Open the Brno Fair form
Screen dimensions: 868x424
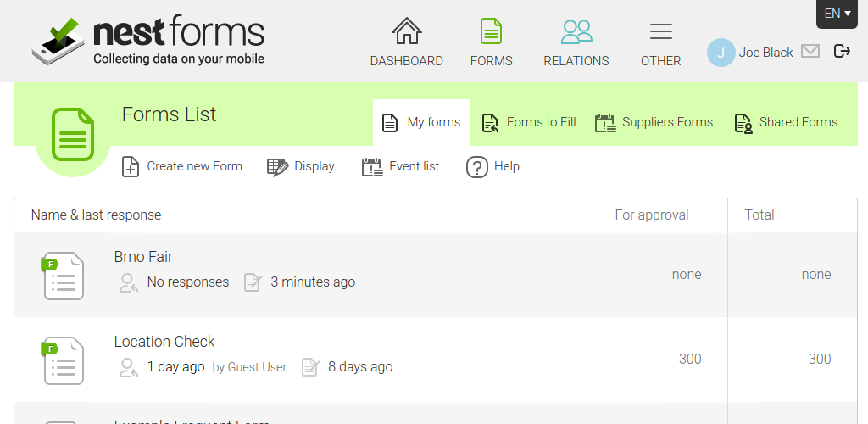143,257
